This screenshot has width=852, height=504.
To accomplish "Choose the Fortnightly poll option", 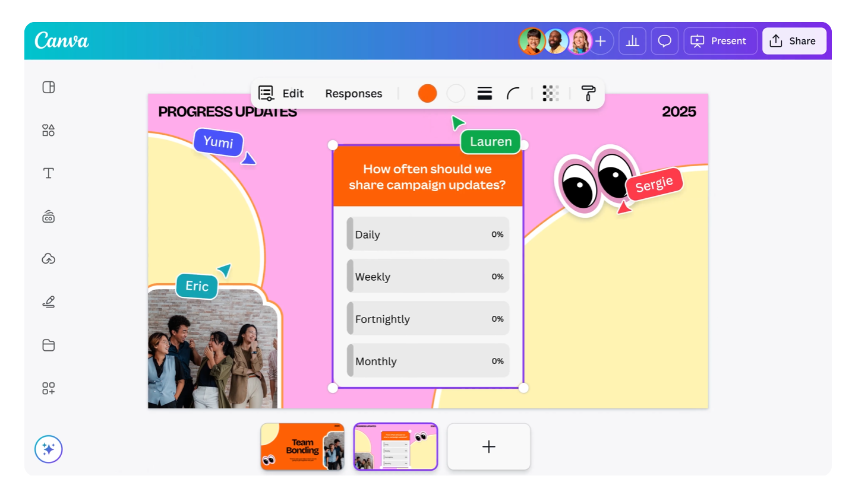I will [428, 318].
